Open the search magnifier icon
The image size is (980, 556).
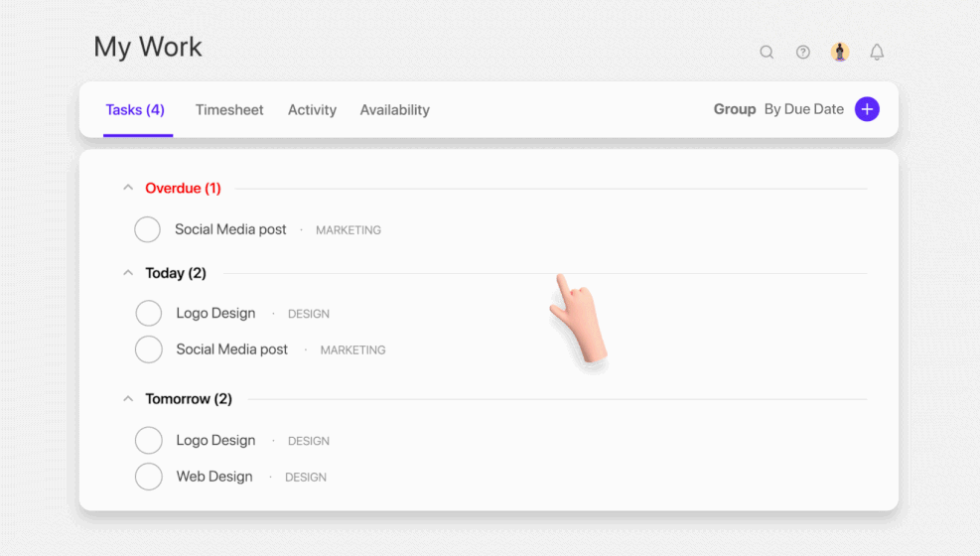(767, 53)
